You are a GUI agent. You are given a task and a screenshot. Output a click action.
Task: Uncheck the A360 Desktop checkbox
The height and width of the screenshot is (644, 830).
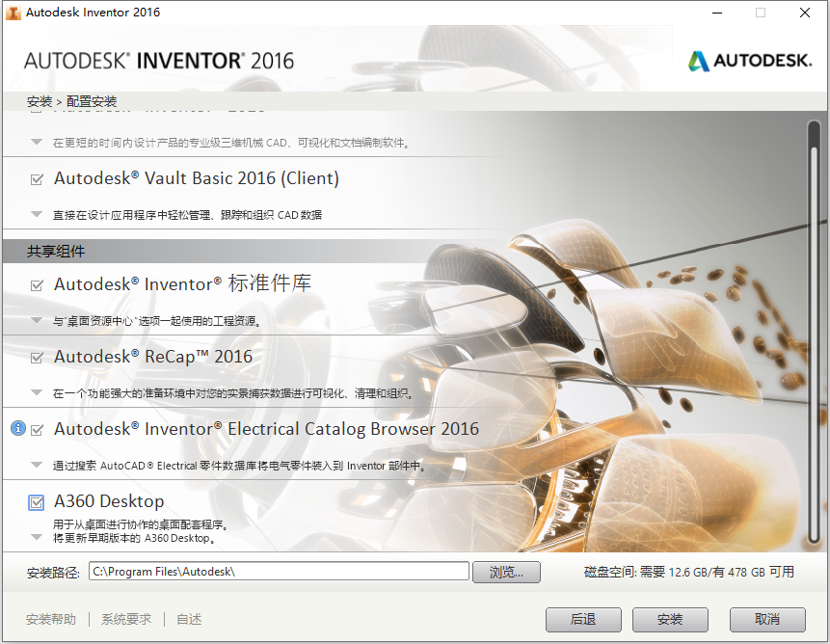coord(36,502)
